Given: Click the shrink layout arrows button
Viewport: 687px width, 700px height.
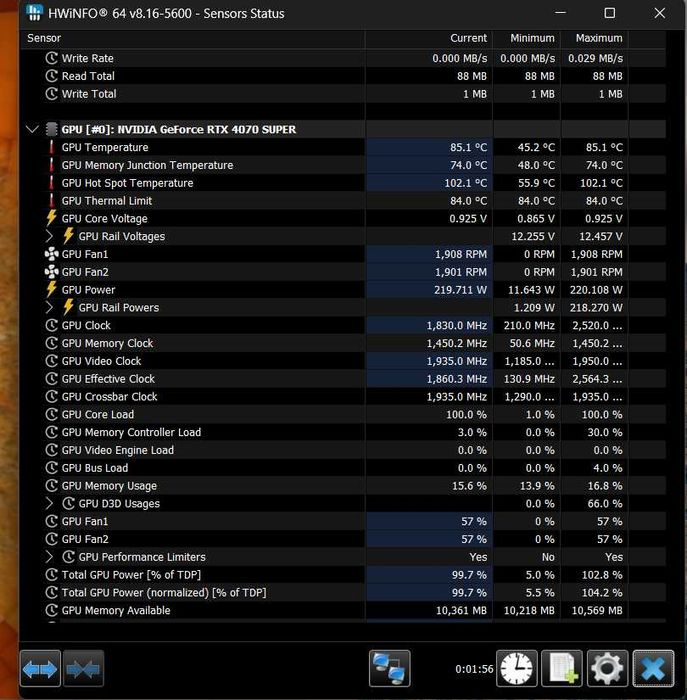Looking at the screenshot, I should point(83,669).
